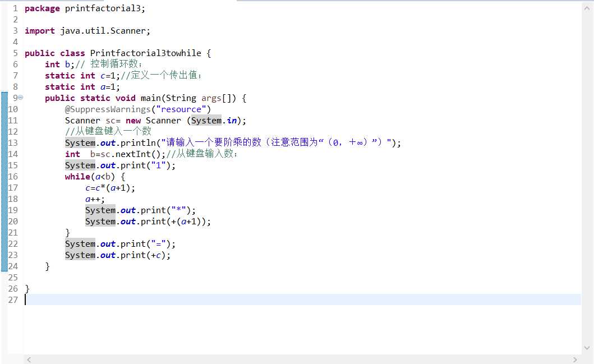Image resolution: width=594 pixels, height=364 pixels.
Task: Click the '@SuppressWarnings' annotation on line 10
Action: coord(108,109)
